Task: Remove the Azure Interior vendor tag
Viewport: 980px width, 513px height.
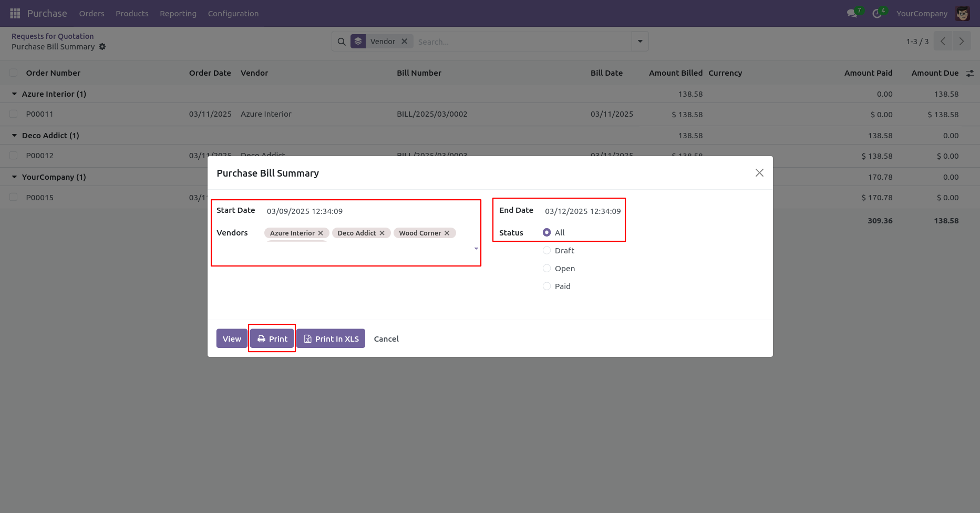Action: (x=321, y=233)
